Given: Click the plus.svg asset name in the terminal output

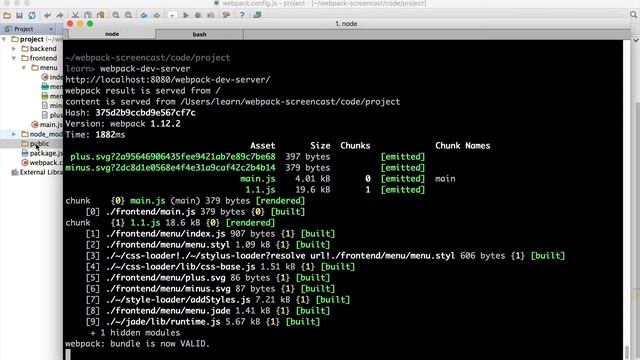Looking at the screenshot, I should pos(173,157).
